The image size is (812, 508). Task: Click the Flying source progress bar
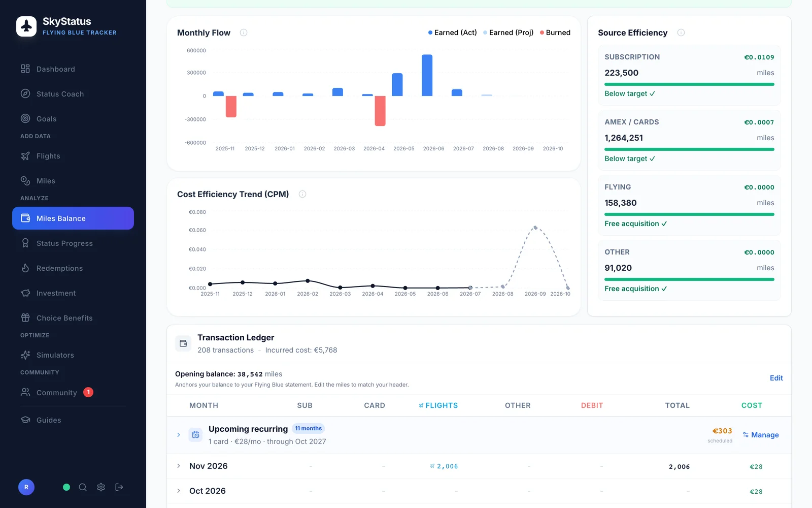click(689, 214)
